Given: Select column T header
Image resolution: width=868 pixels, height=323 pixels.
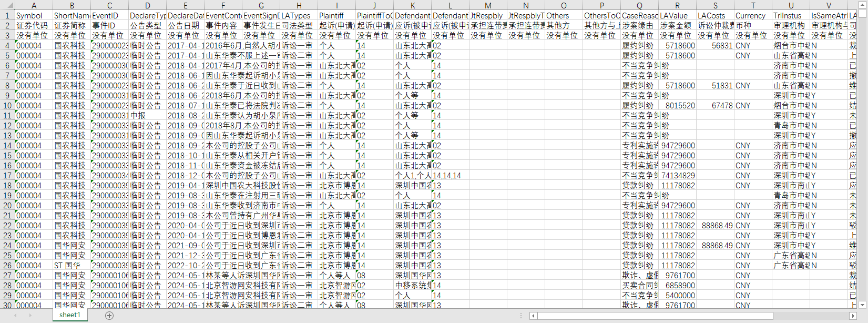Looking at the screenshot, I should tap(753, 5).
